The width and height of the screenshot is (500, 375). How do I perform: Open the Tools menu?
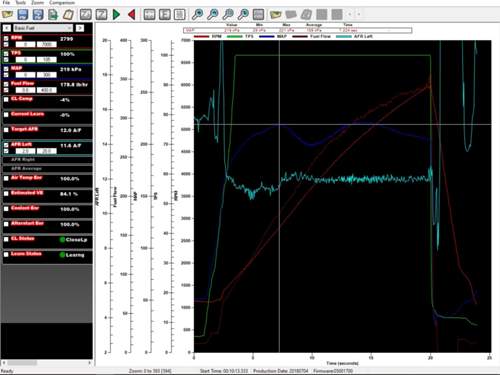tap(20, 2)
